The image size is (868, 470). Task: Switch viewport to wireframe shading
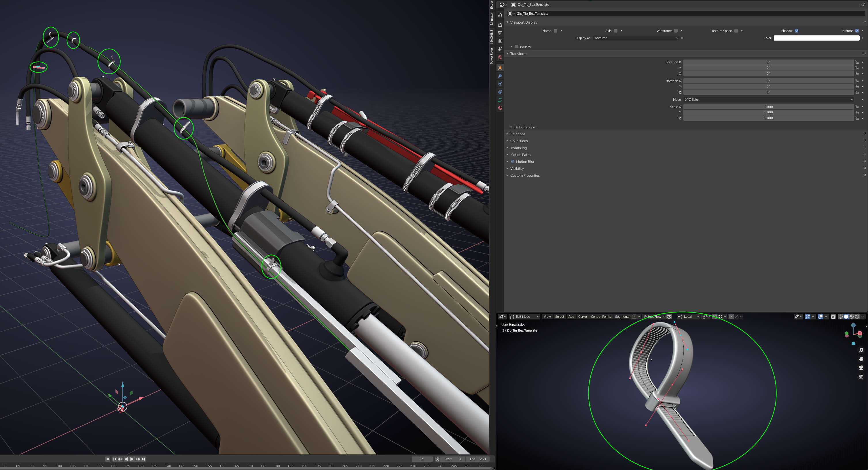click(x=841, y=317)
